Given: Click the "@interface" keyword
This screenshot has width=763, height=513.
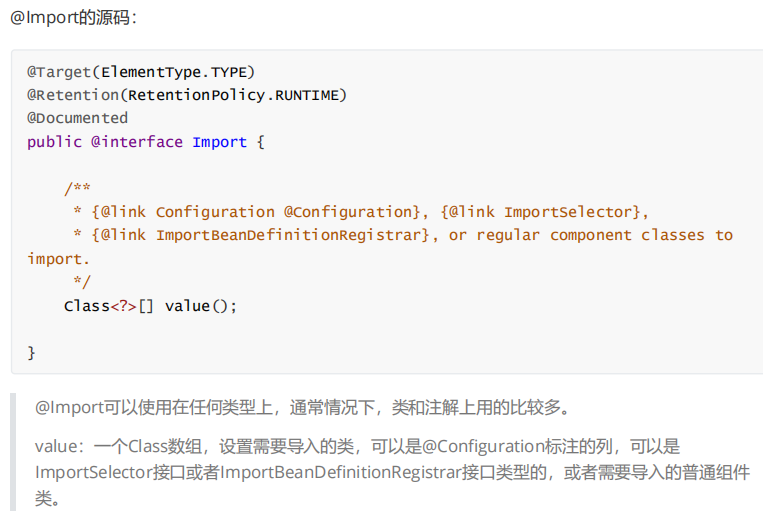Looking at the screenshot, I should pos(137,142).
